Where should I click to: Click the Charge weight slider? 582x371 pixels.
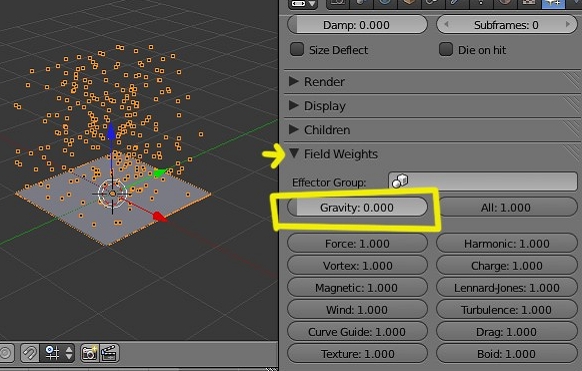(x=506, y=266)
